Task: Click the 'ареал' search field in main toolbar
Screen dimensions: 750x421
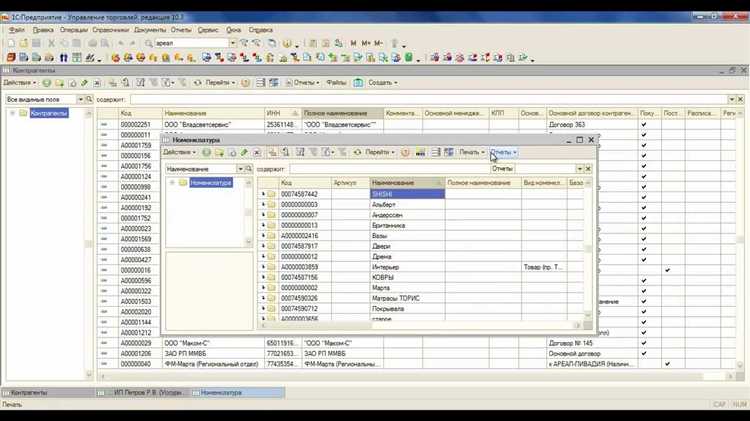Action: click(x=191, y=43)
